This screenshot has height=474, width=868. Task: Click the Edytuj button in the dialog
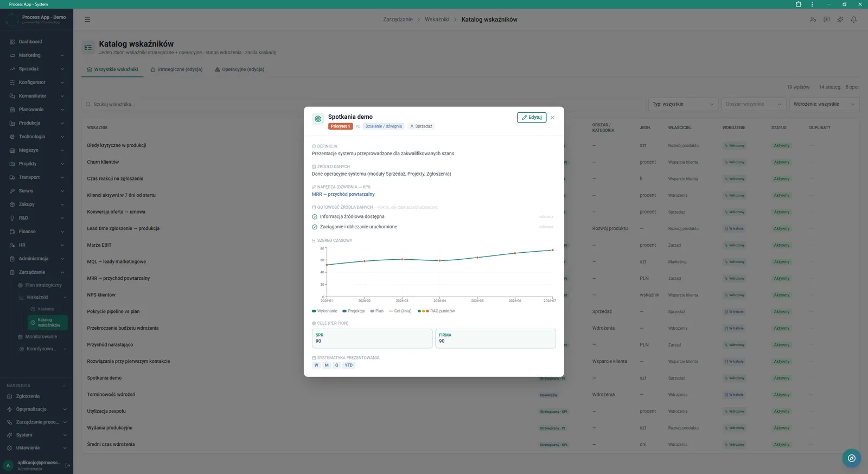(x=532, y=117)
